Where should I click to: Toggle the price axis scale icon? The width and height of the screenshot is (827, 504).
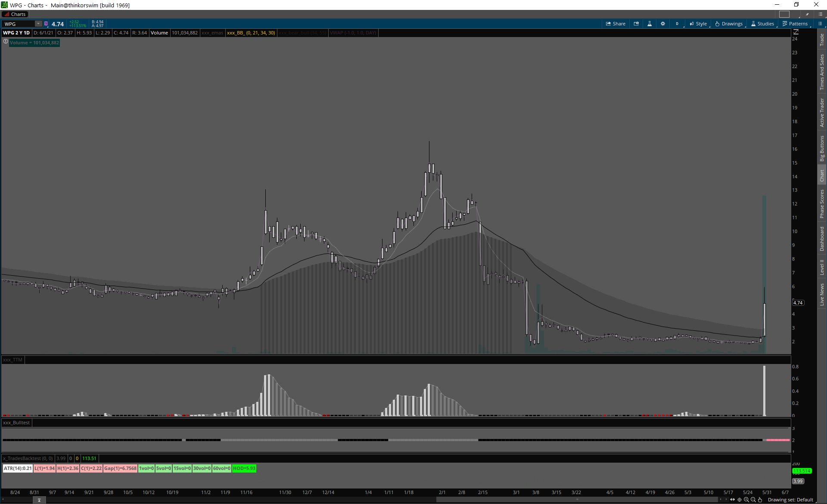coord(796,32)
